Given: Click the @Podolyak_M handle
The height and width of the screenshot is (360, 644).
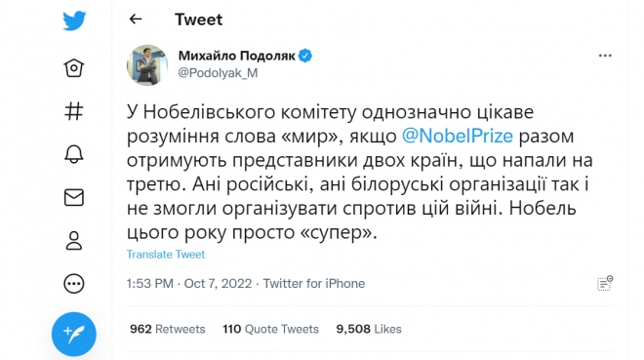Looking at the screenshot, I should [x=218, y=72].
